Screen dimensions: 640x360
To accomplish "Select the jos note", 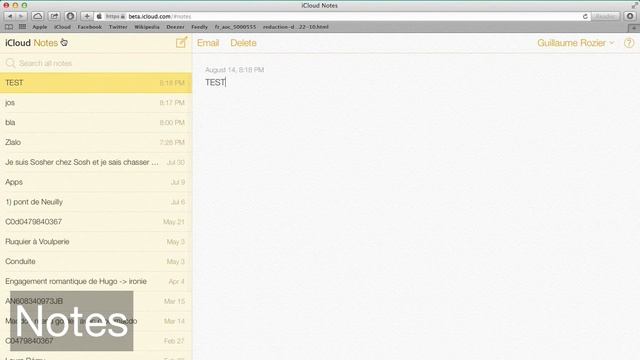I will point(96,103).
